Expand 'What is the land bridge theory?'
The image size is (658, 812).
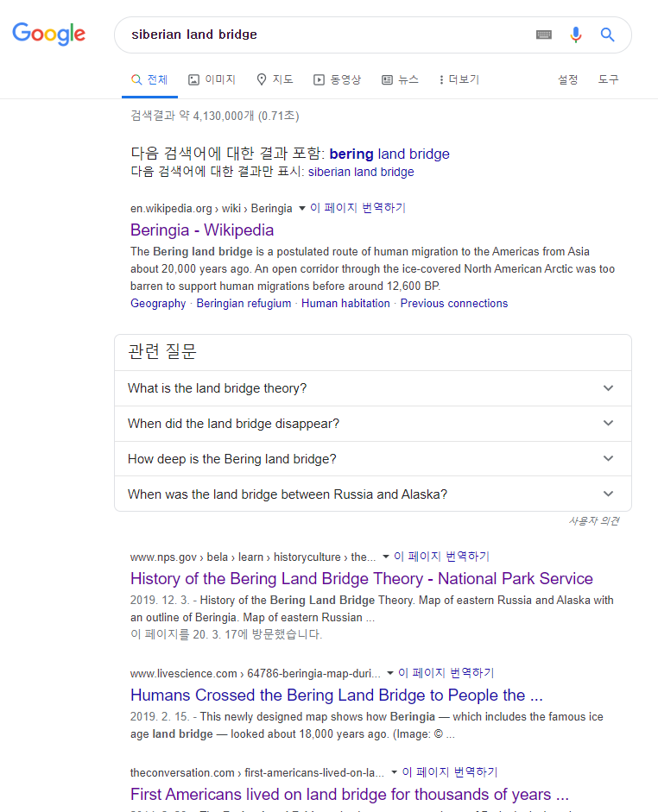coord(372,388)
